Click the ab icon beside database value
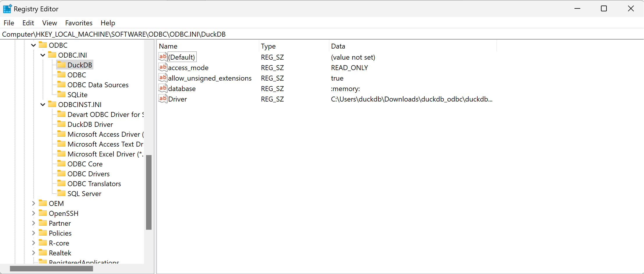644x274 pixels. [x=163, y=88]
